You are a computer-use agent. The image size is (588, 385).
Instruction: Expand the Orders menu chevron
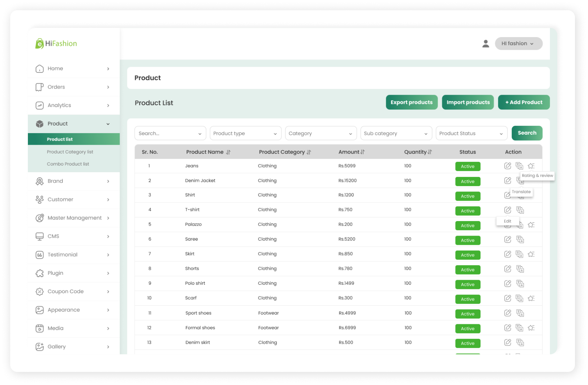pos(108,87)
